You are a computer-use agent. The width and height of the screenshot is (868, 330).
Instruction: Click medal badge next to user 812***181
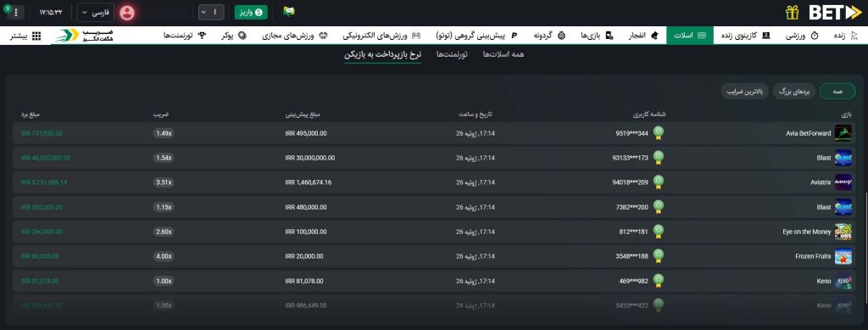(x=658, y=232)
